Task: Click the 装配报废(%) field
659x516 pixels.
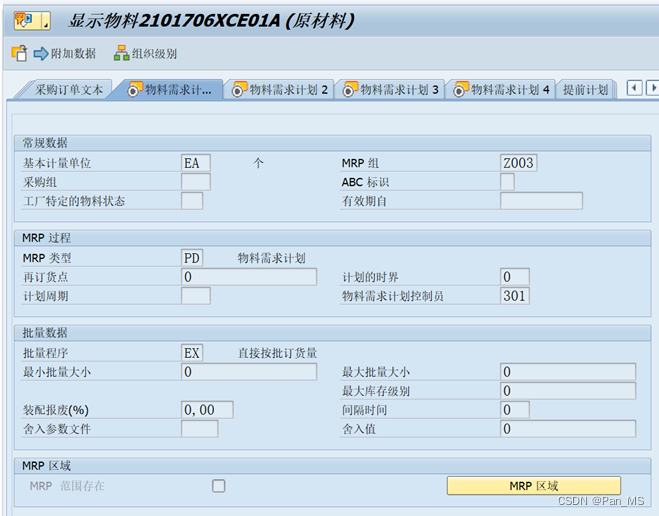Action: [x=207, y=410]
